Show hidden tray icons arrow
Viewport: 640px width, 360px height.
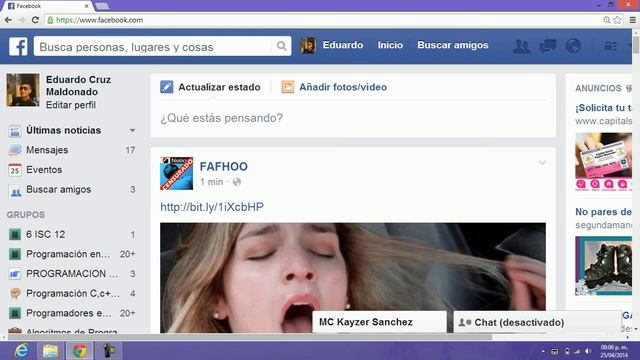[x=543, y=351]
